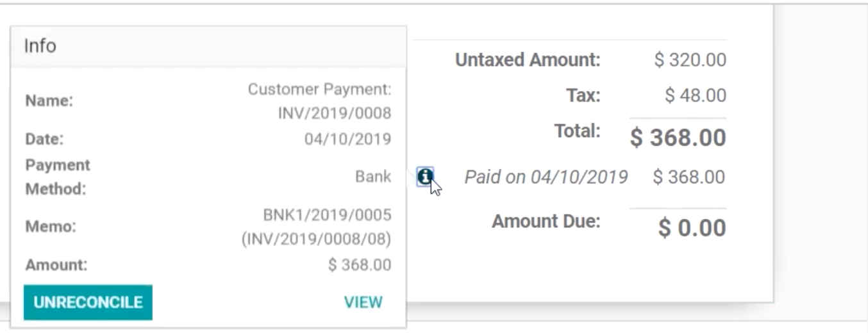Image resolution: width=868 pixels, height=333 pixels.
Task: Click the 04/10/2019 date in the Info popover
Action: [x=347, y=139]
